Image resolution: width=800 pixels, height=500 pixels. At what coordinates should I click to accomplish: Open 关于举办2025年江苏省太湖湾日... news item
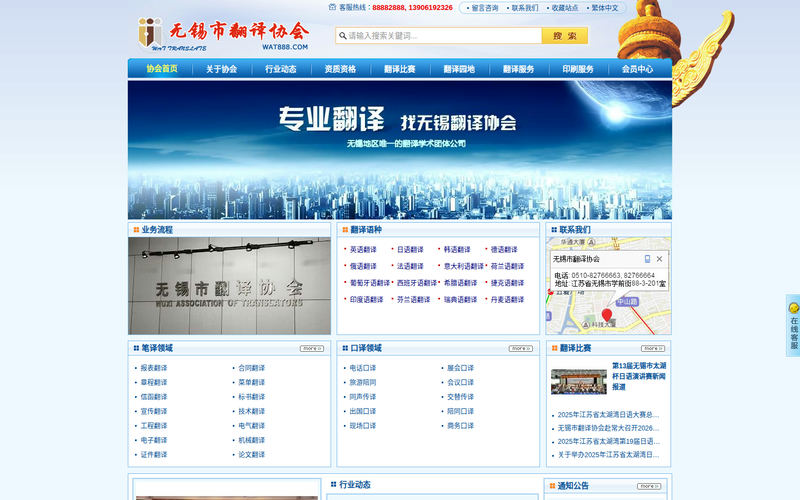pos(608,455)
